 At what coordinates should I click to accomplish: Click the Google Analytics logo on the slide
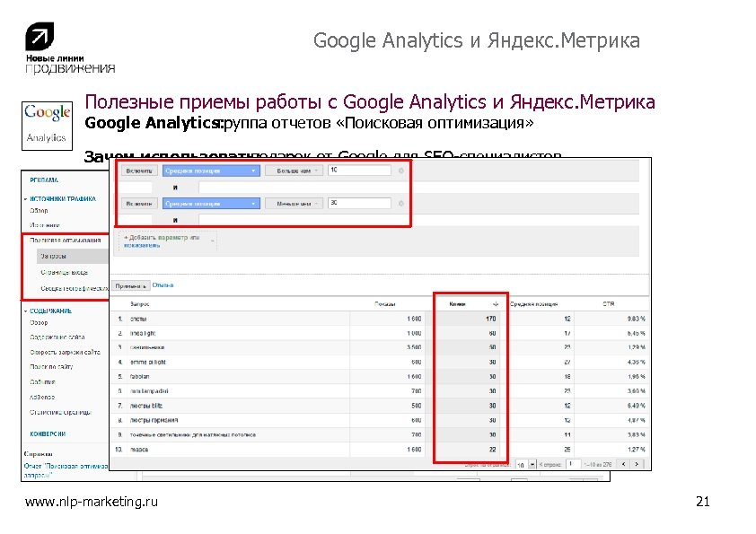47,126
